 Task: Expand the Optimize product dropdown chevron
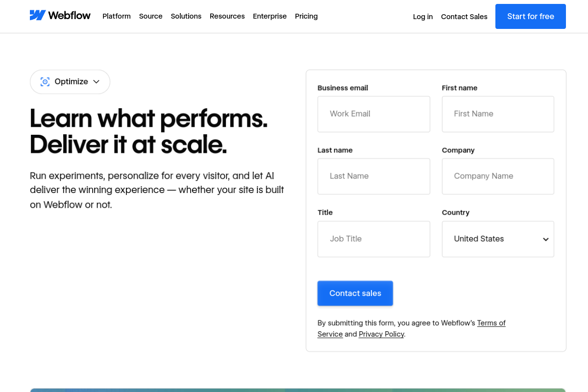[x=97, y=82]
